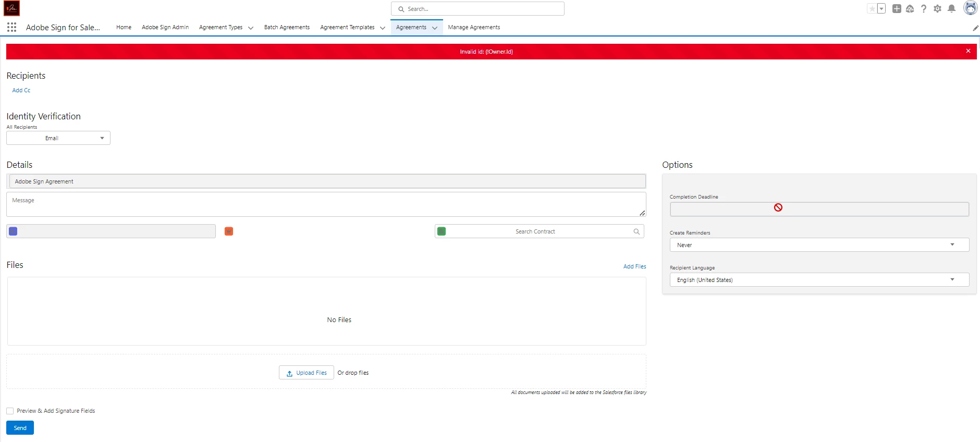980x442 pixels.
Task: Open the favorites list dropdown arrow
Action: [x=881, y=9]
